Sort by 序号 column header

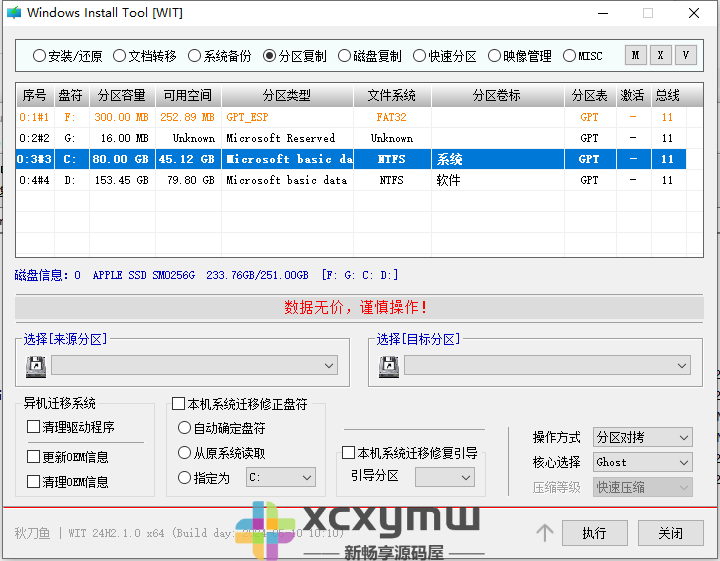(x=35, y=95)
